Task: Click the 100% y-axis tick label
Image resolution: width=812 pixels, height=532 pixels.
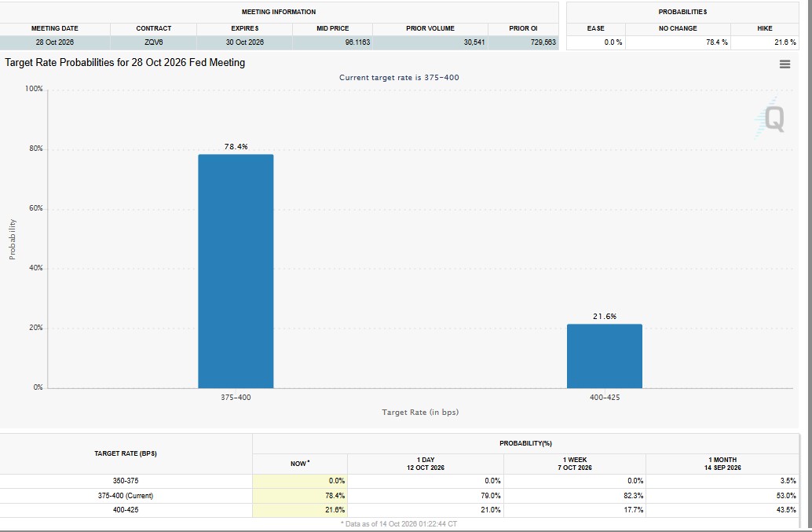Action: (x=34, y=89)
